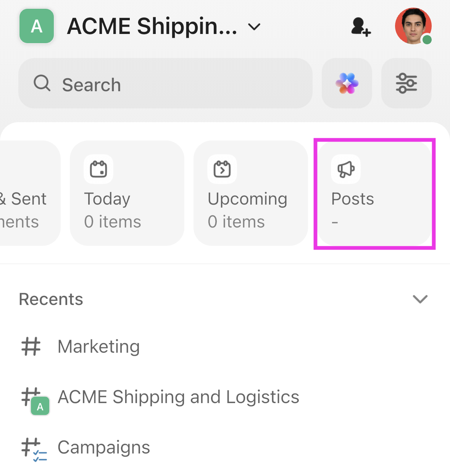Tap the Upcoming scheduled calendar icon
Viewport: 450px width, 476px height.
click(222, 169)
